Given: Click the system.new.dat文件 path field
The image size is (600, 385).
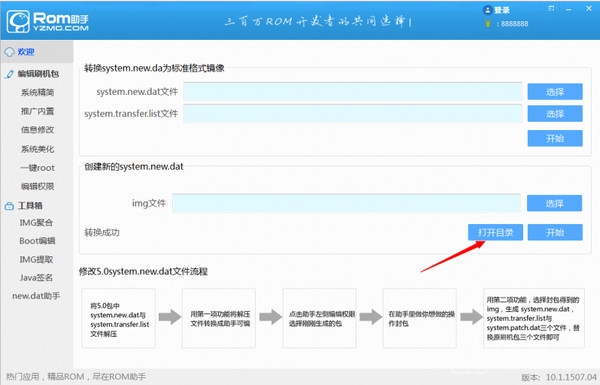Looking at the screenshot, I should pyautogui.click(x=352, y=92).
